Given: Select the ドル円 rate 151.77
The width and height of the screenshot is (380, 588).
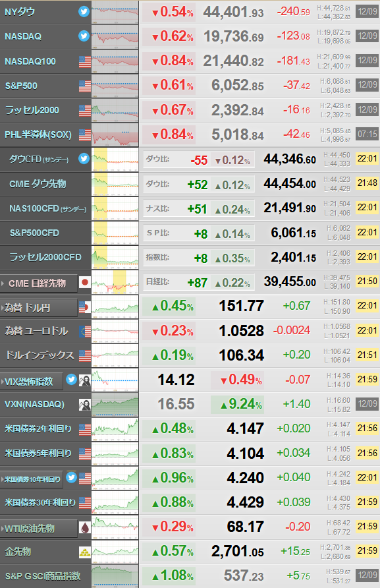Looking at the screenshot, I should pos(241,306).
